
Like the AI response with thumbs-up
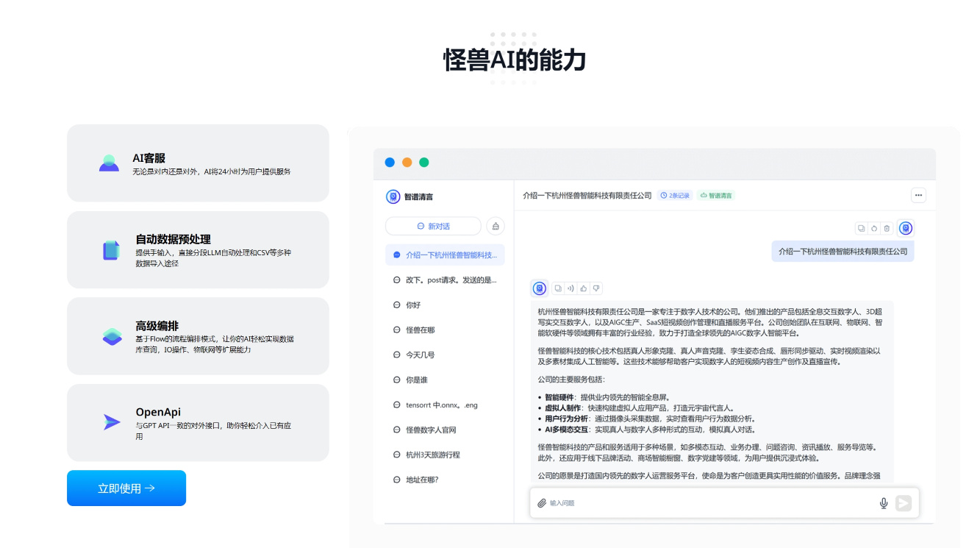pos(584,288)
